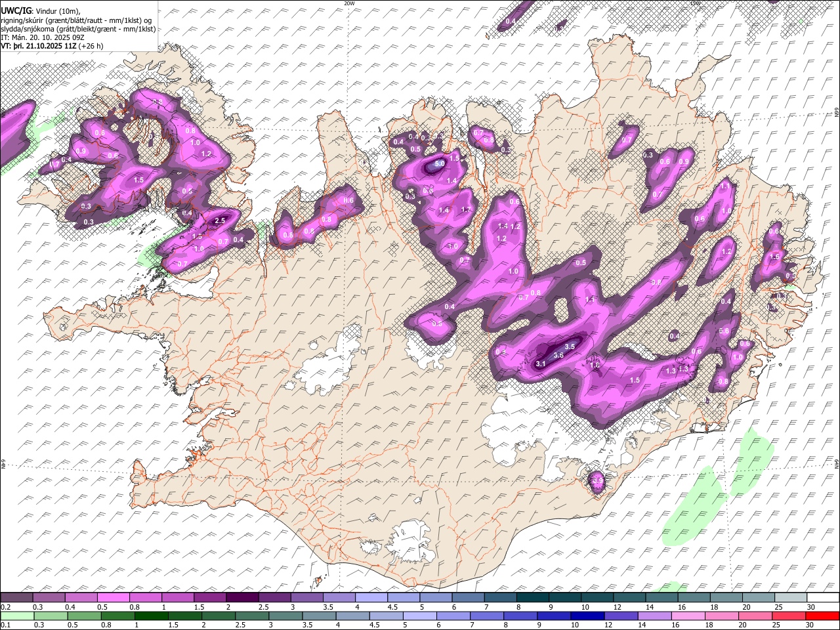Pick the white swatch above the top-row 30
Image resolution: width=840 pixels, height=630 pixels.
pyautogui.click(x=822, y=598)
